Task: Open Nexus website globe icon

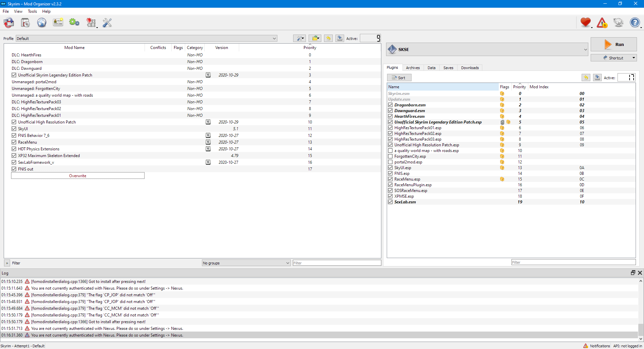Action: [x=42, y=23]
